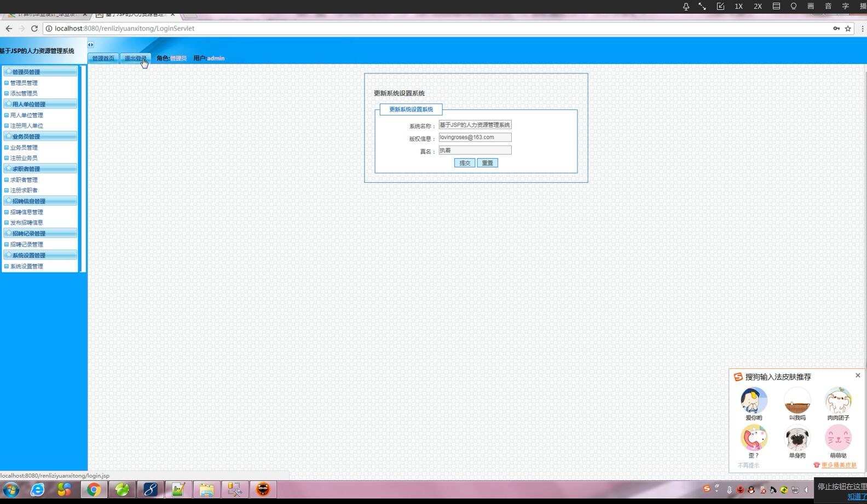The image size is (867, 504).
Task: Click the 知道了 link in recorder tip
Action: click(x=857, y=497)
